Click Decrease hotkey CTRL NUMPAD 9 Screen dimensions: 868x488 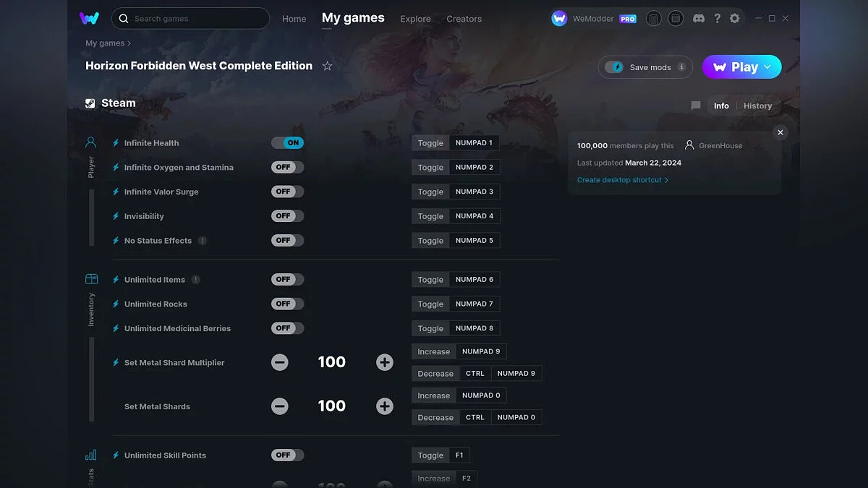435,374
